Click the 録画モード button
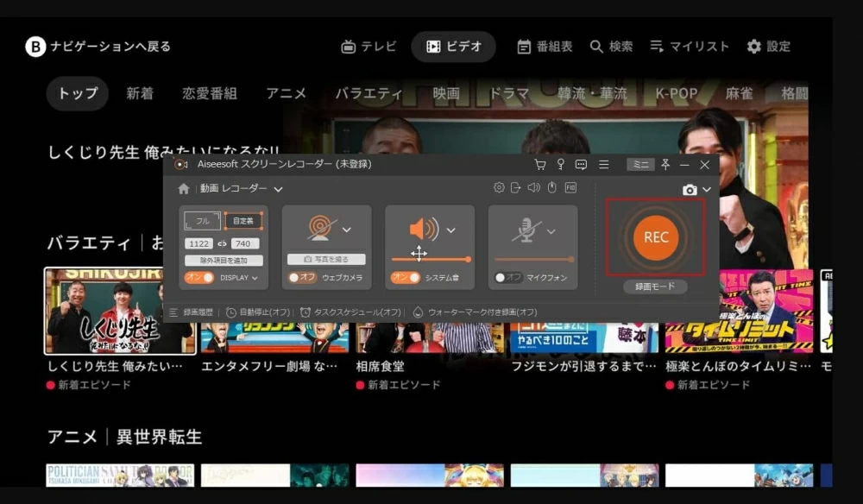The width and height of the screenshot is (863, 504). [x=655, y=287]
